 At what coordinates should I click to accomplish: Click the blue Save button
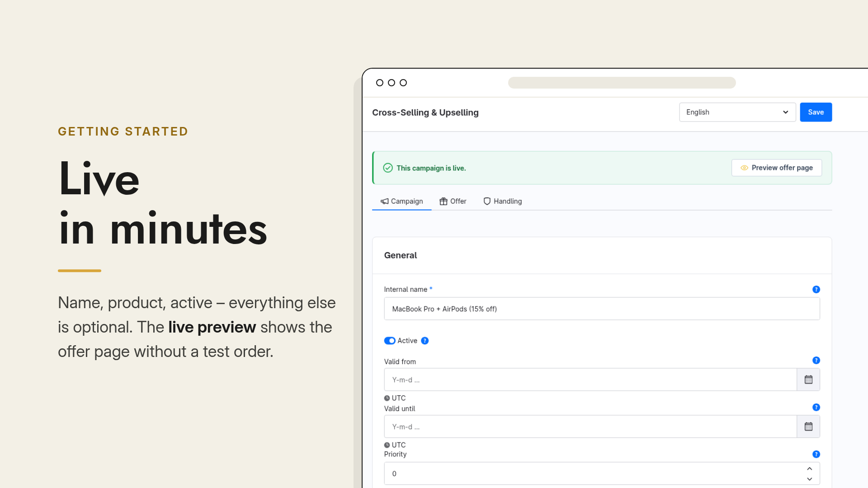[x=816, y=112]
